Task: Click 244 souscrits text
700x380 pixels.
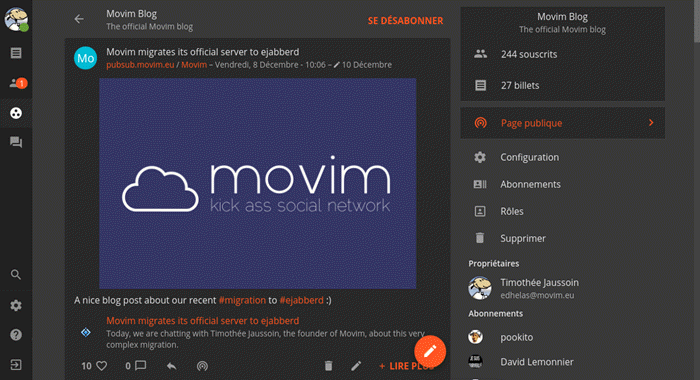Action: (529, 54)
